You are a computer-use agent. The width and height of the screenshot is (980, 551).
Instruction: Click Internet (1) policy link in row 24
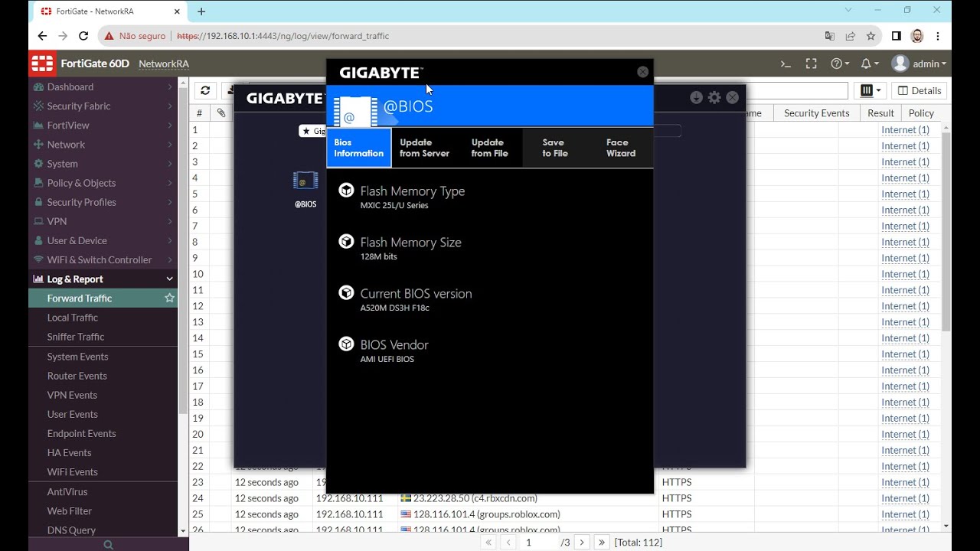[905, 498]
